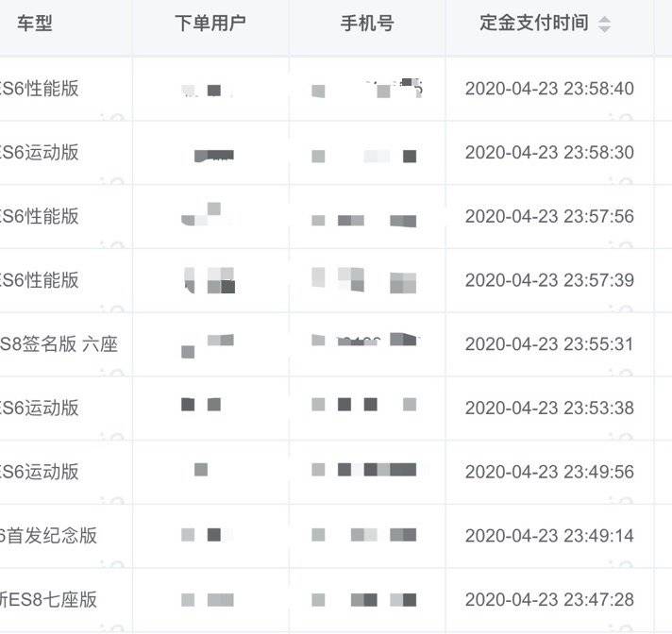Click the ES8七座版 car model cell

pyautogui.click(x=49, y=600)
